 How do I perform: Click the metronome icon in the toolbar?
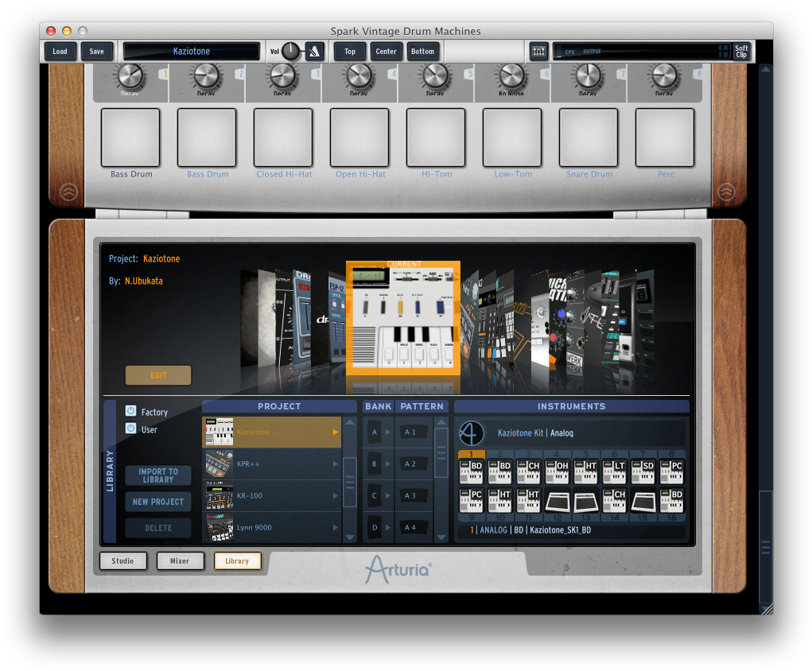[x=314, y=51]
